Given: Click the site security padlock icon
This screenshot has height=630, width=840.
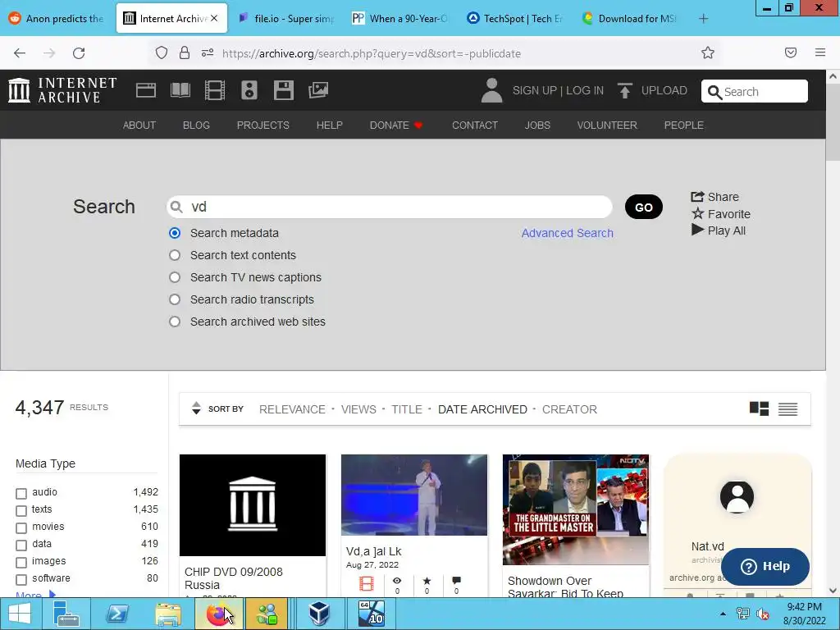Looking at the screenshot, I should pos(185,52).
